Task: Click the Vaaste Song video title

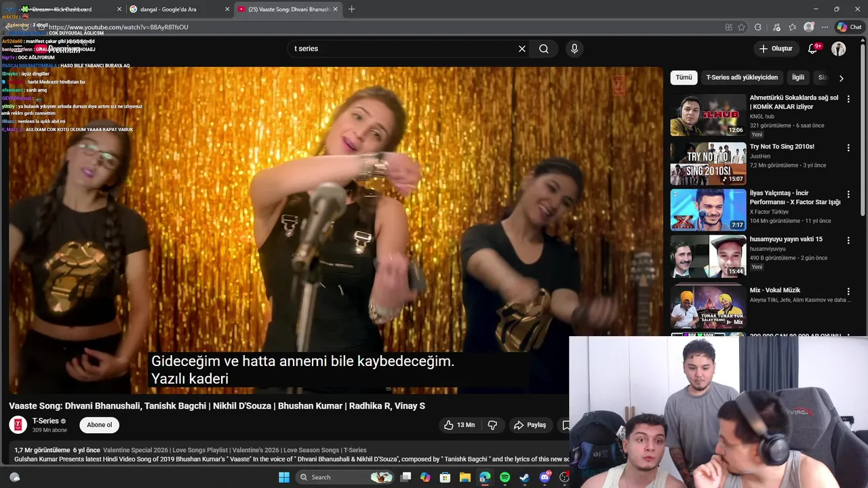Action: (x=217, y=406)
